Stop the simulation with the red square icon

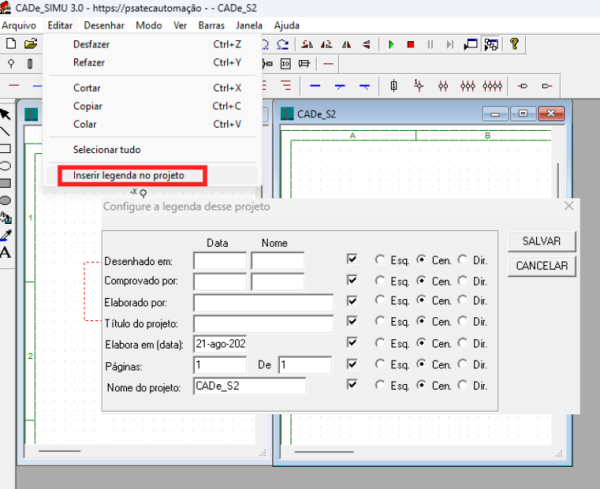pos(411,45)
